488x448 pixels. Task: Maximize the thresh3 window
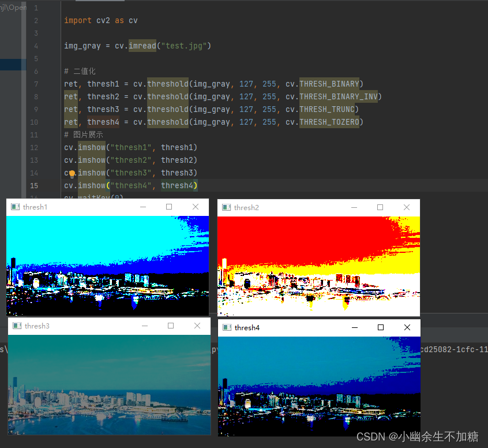(x=171, y=326)
